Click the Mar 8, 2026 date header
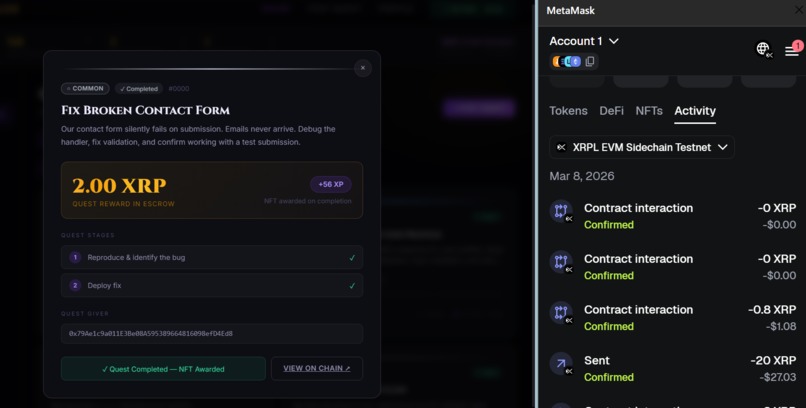806x408 pixels. tap(582, 176)
